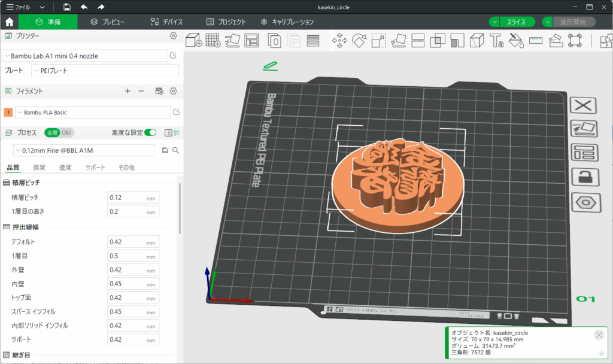Open the Variable layer height tool
Image resolution: width=613 pixels, height=364 pixels.
coord(312,40)
